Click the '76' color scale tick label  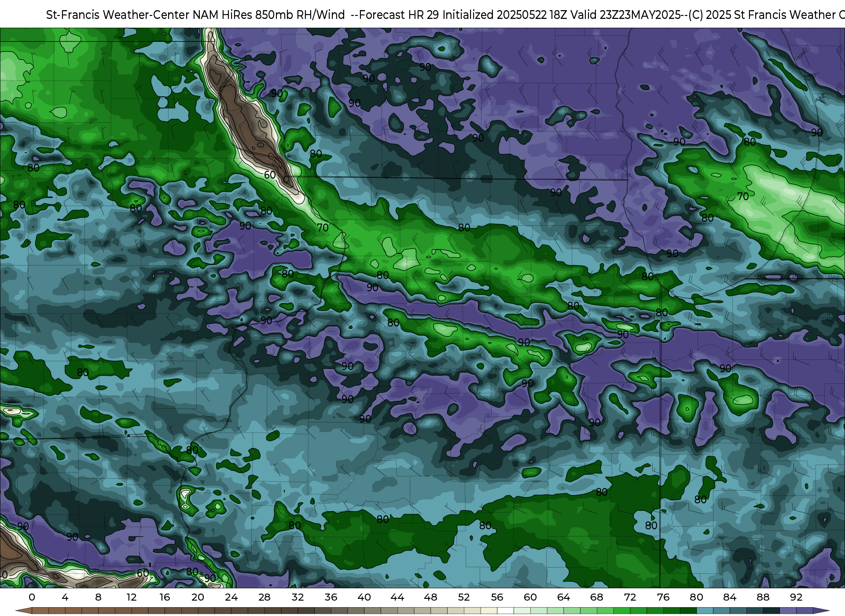[663, 597]
